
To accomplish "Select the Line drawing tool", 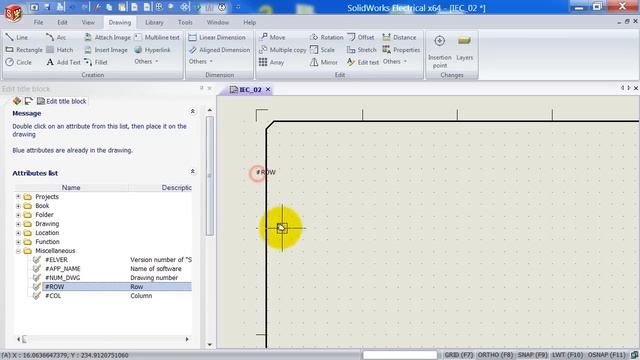I will 17,37.
